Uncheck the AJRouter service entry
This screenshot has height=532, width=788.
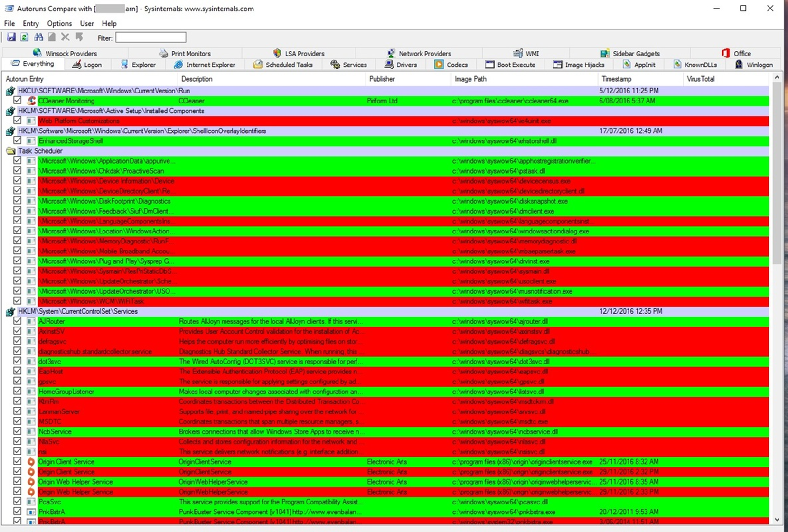18,321
